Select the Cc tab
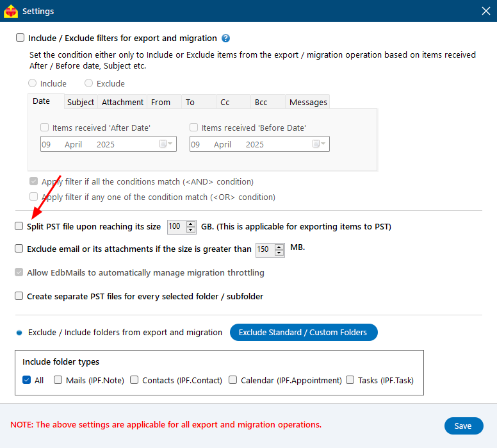This screenshot has width=497, height=448. (x=234, y=102)
